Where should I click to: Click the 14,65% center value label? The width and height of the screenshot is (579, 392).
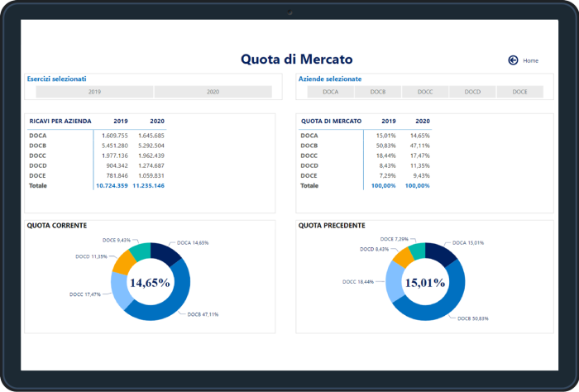pyautogui.click(x=148, y=282)
